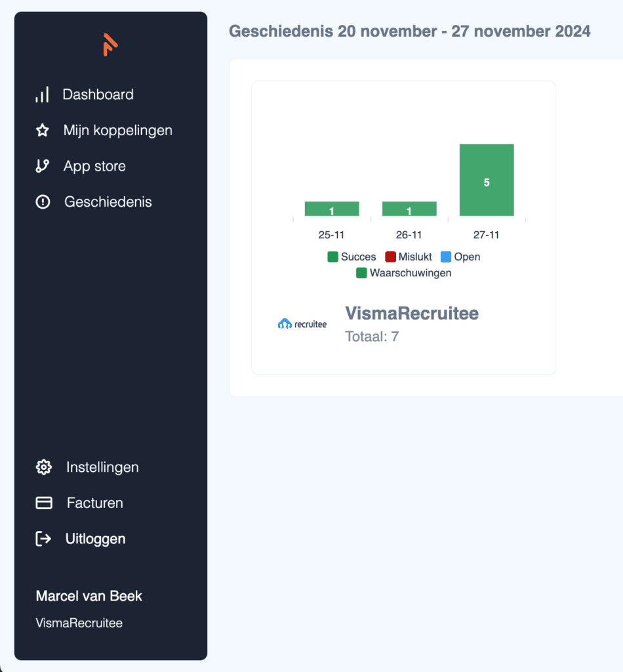Click the 25-11 bar in the chart
This screenshot has height=672, width=623.
tap(332, 209)
